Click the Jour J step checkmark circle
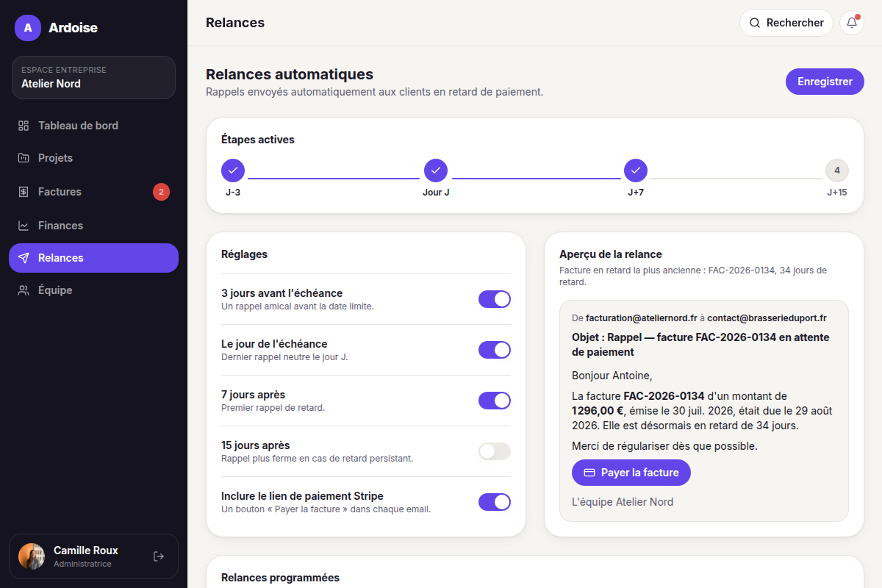The width and height of the screenshot is (882, 588). (436, 171)
